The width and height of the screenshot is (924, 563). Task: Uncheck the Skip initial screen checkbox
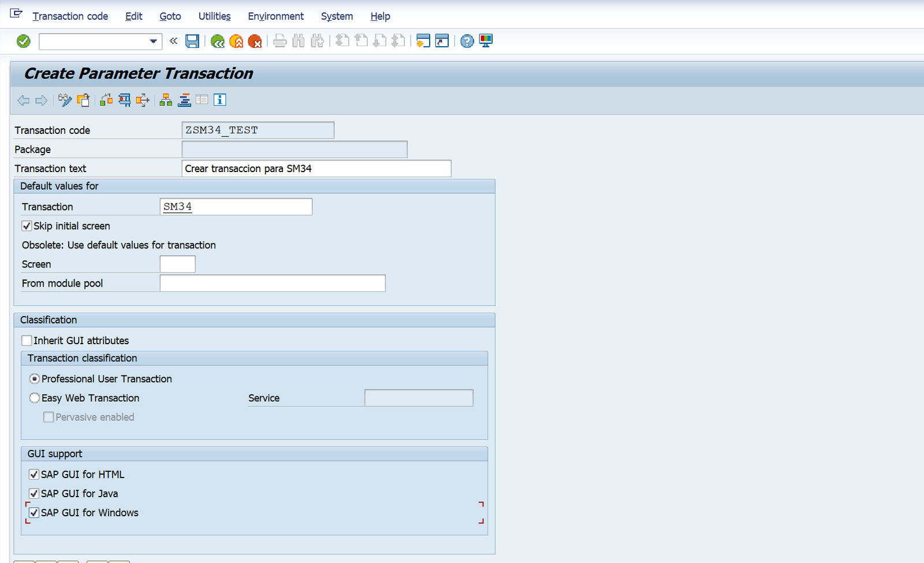[x=27, y=226]
